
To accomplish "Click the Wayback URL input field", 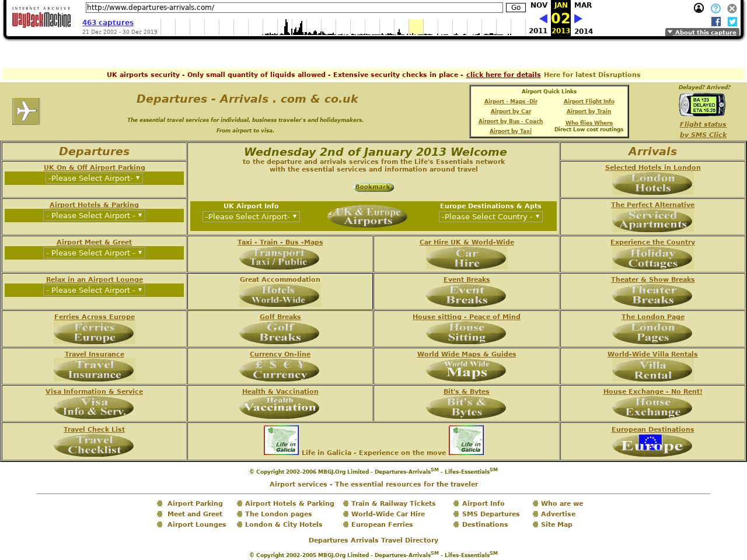I will [294, 8].
